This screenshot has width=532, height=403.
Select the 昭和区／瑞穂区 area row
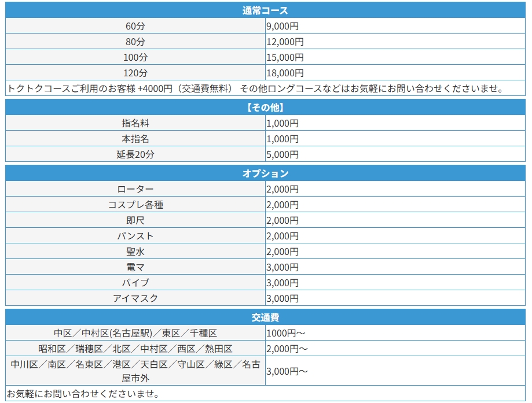coord(135,349)
